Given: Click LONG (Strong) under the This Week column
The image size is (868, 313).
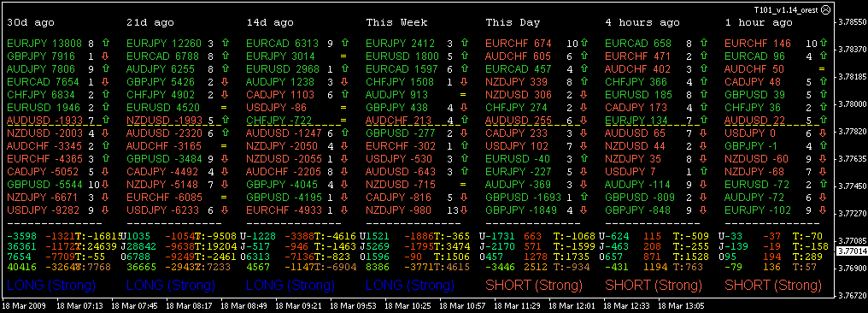Looking at the screenshot, I should click(410, 286).
